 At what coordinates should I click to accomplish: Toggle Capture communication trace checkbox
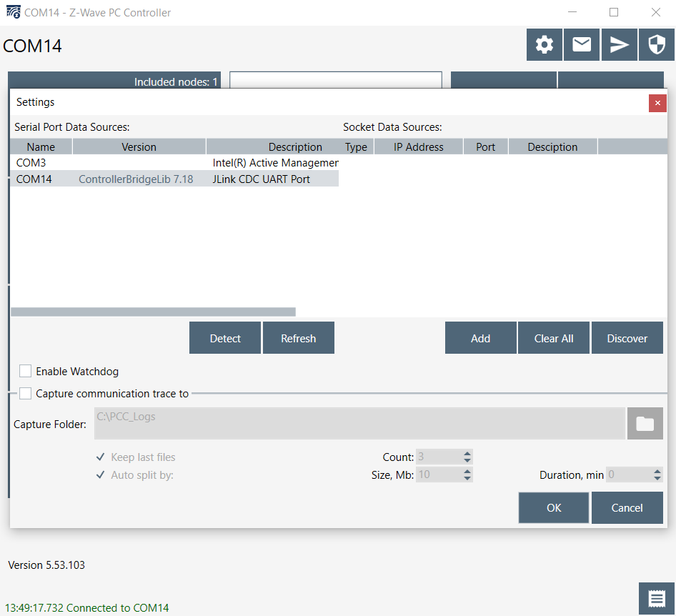(x=26, y=394)
